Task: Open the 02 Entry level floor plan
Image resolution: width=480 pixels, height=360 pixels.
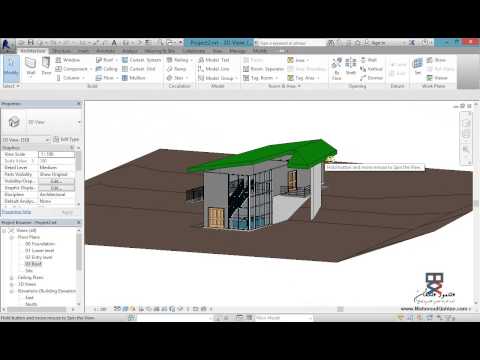Action: click(x=39, y=257)
